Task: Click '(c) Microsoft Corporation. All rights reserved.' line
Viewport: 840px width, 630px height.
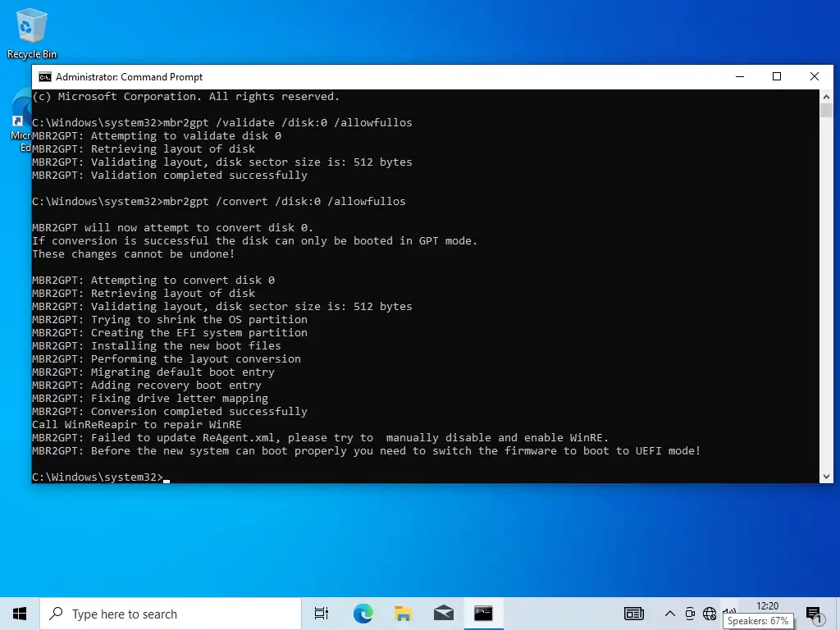Action: (x=186, y=97)
